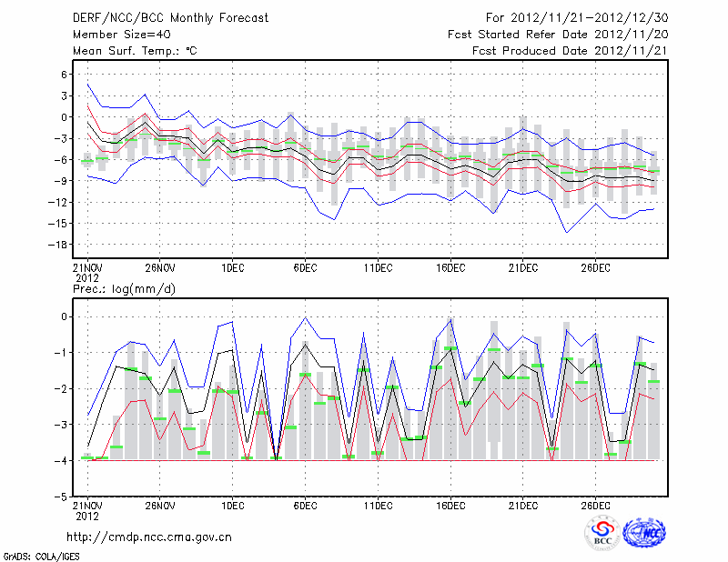Select 11DEC on the precipitation chart axis
The width and height of the screenshot is (728, 562).
click(377, 506)
